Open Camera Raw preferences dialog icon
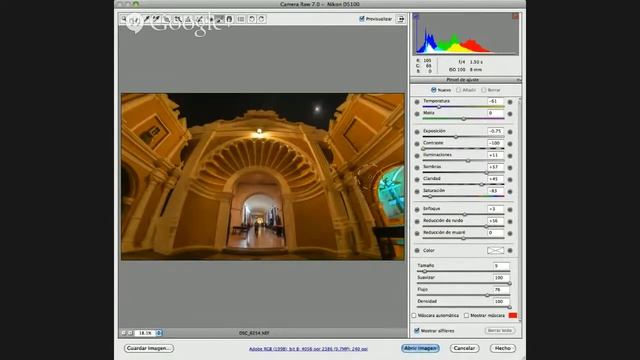 pyautogui.click(x=241, y=19)
